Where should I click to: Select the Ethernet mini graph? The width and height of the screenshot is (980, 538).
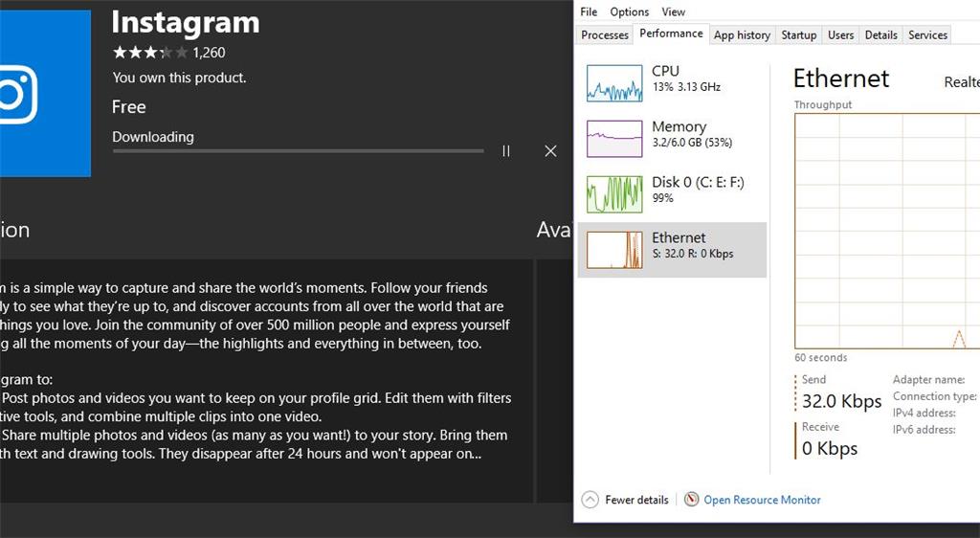pyautogui.click(x=614, y=250)
